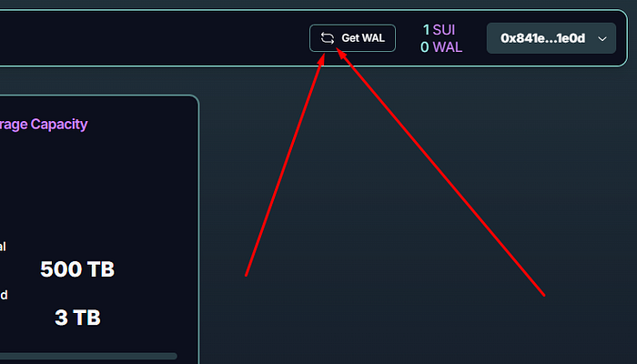Image resolution: width=637 pixels, height=364 pixels.
Task: Click the tail end of the right red arrow
Action: (543, 295)
